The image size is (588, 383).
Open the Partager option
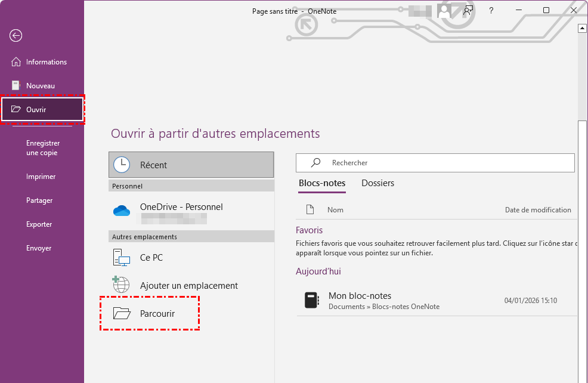[39, 200]
